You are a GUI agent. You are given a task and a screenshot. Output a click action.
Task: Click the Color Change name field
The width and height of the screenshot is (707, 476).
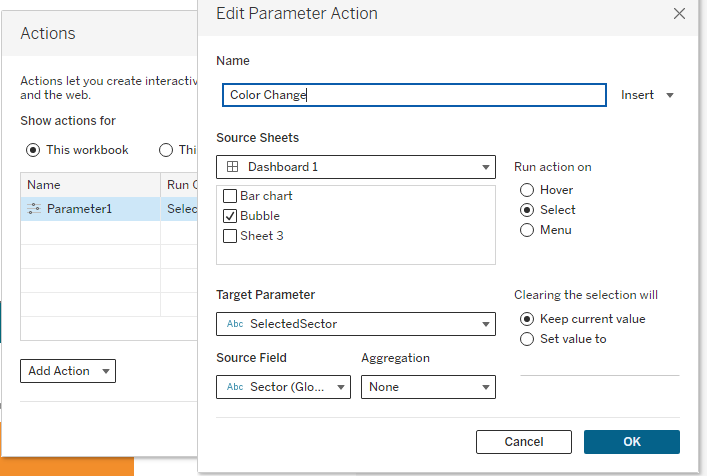[x=414, y=95]
